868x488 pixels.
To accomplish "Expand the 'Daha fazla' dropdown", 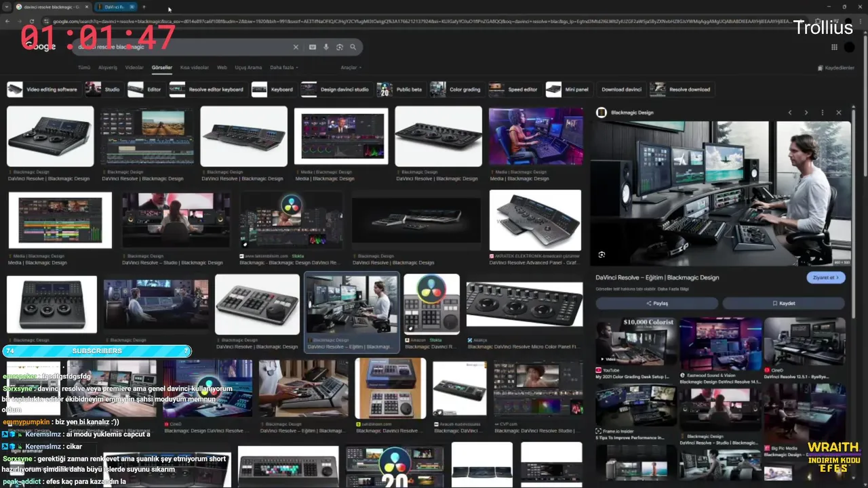I will tap(284, 68).
